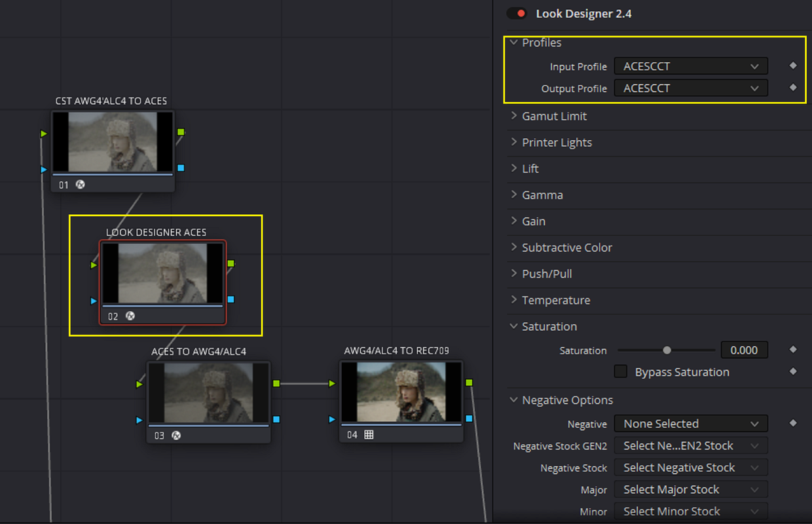
Task: Click the FX icon on node 02
Action: (x=130, y=316)
